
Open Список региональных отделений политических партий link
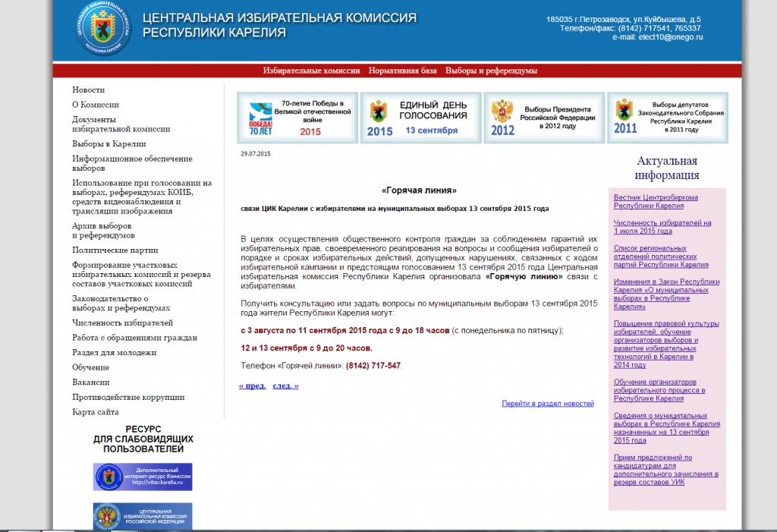point(661,257)
